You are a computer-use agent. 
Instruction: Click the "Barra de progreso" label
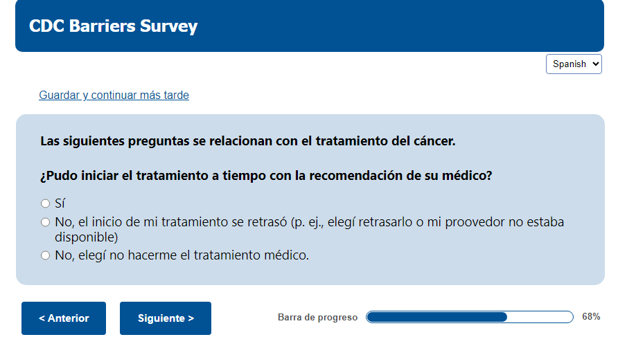(317, 317)
